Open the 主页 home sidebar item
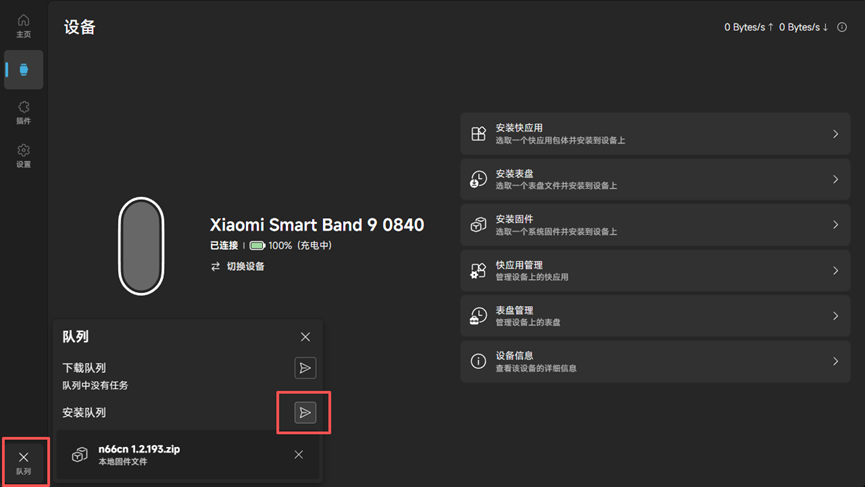The height and width of the screenshot is (487, 865). click(x=23, y=26)
